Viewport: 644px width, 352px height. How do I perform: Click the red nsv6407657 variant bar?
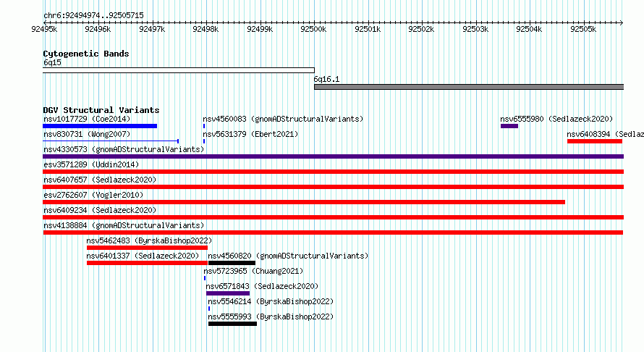pyautogui.click(x=333, y=187)
